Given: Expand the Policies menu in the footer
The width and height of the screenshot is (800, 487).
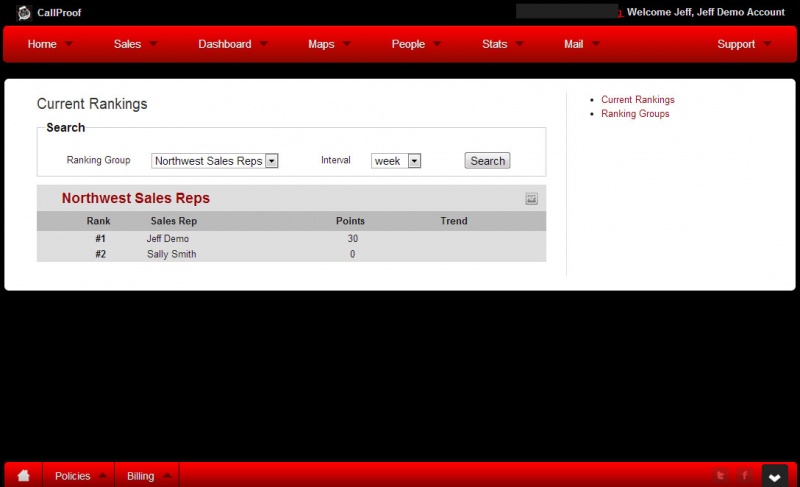Looking at the screenshot, I should click(x=79, y=476).
